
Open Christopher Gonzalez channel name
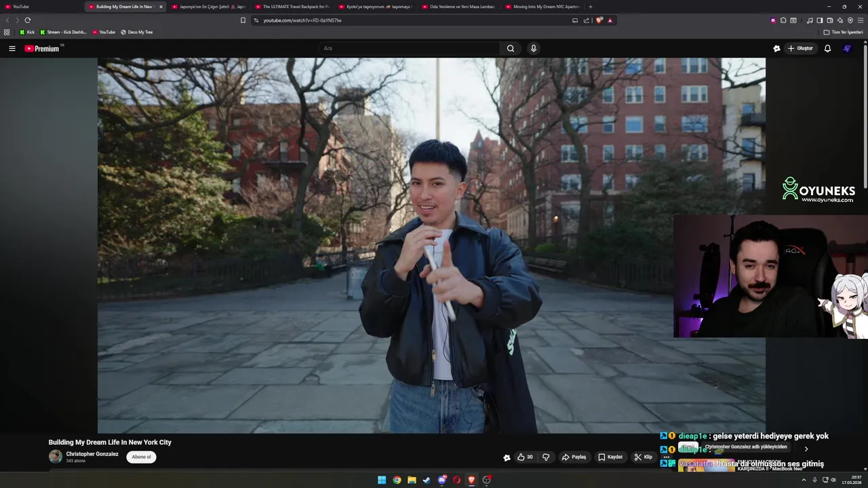pos(92,454)
